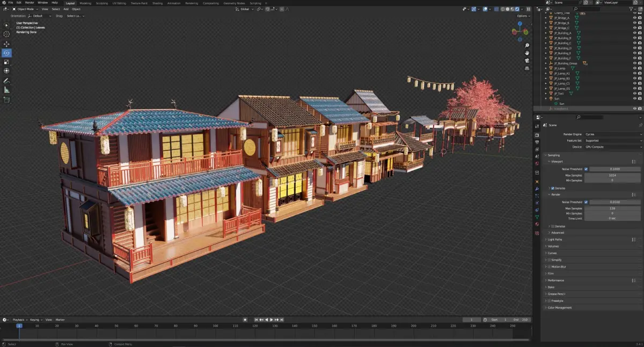Select the Add Cube tool

point(6,99)
